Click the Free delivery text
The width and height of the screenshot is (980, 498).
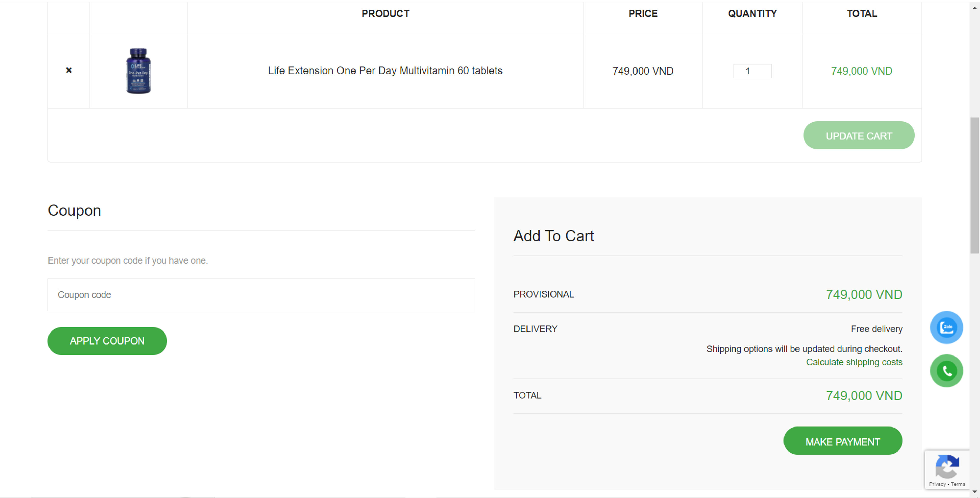tap(877, 329)
